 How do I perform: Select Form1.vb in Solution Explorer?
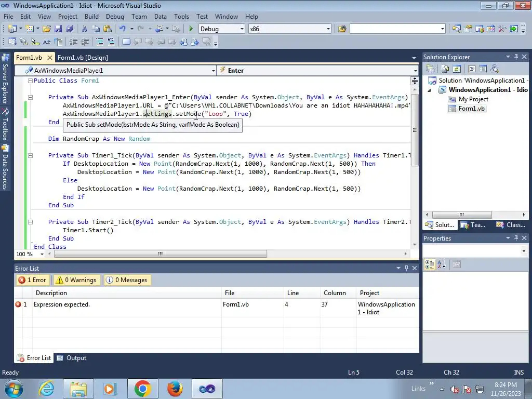click(467, 109)
